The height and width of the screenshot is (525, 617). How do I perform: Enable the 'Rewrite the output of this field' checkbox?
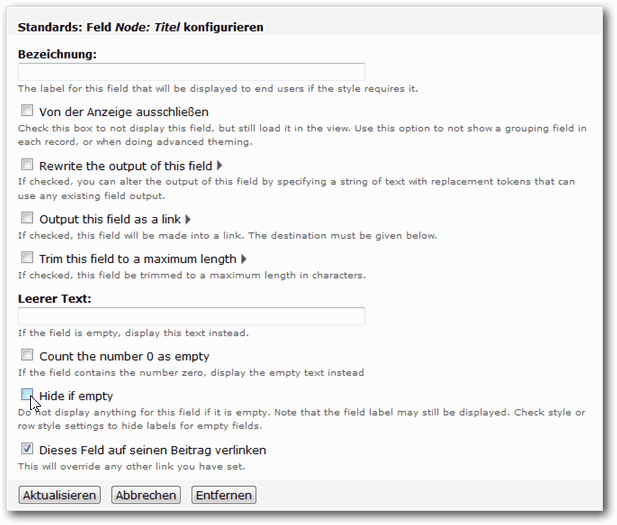pos(27,165)
